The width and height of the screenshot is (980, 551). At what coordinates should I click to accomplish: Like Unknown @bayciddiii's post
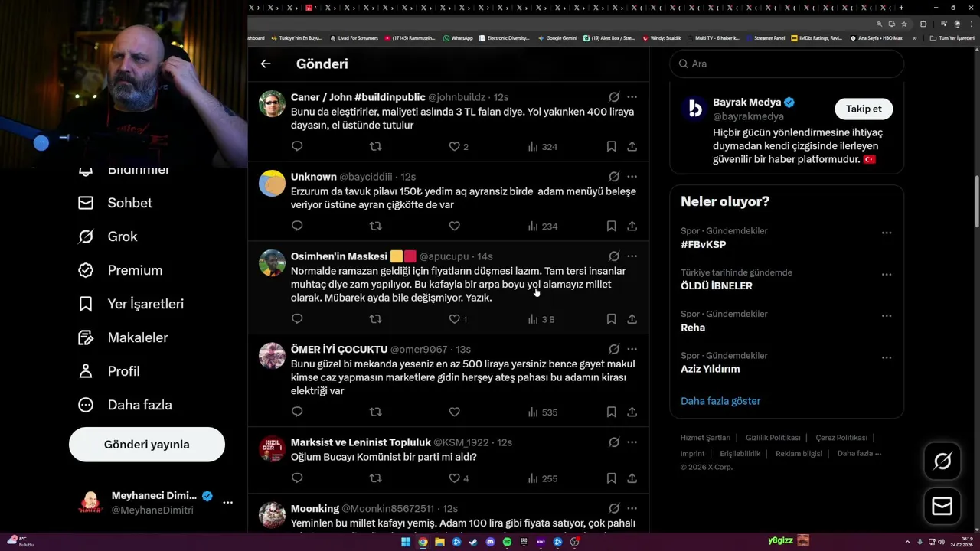click(454, 226)
